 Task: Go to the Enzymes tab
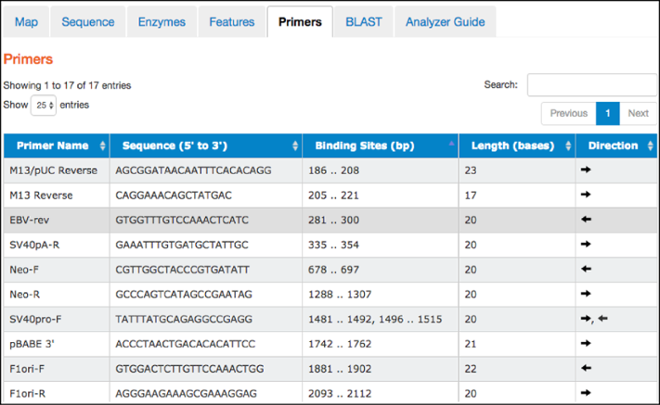[160, 21]
